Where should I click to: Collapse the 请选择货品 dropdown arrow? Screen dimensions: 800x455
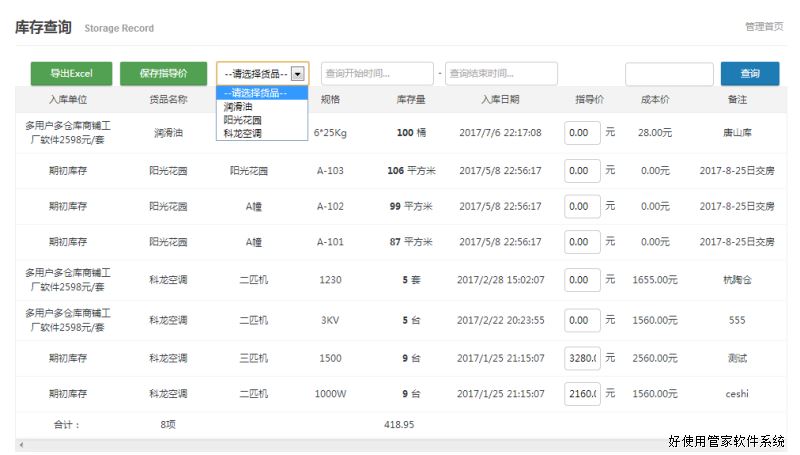pos(297,74)
